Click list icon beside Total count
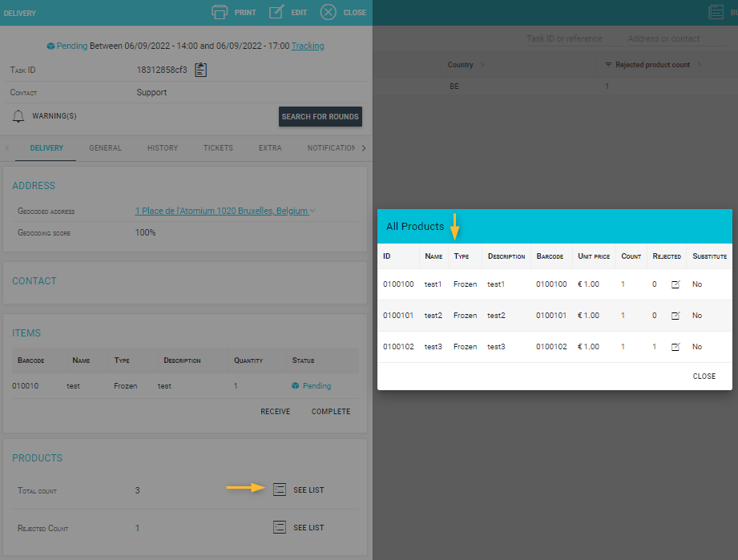 coord(280,489)
